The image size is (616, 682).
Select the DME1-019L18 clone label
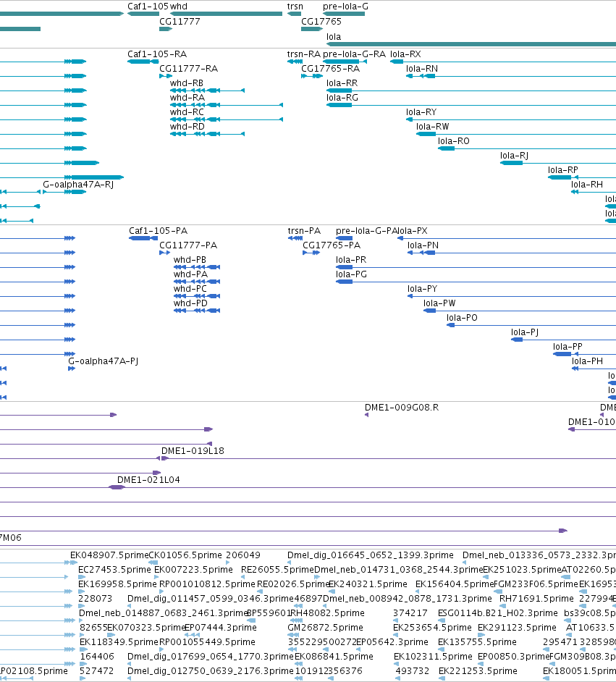[193, 450]
